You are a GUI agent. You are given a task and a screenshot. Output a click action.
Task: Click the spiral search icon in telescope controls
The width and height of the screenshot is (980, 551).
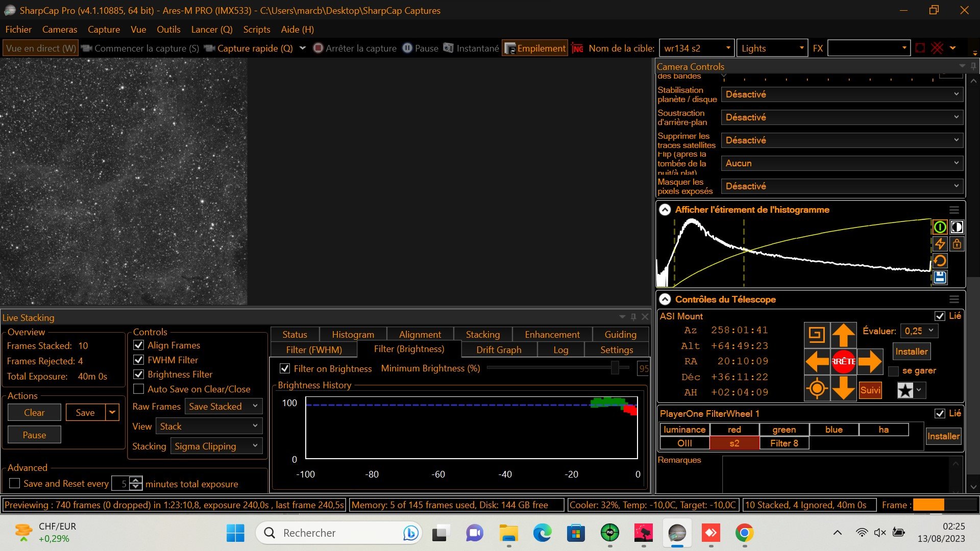coord(817,335)
